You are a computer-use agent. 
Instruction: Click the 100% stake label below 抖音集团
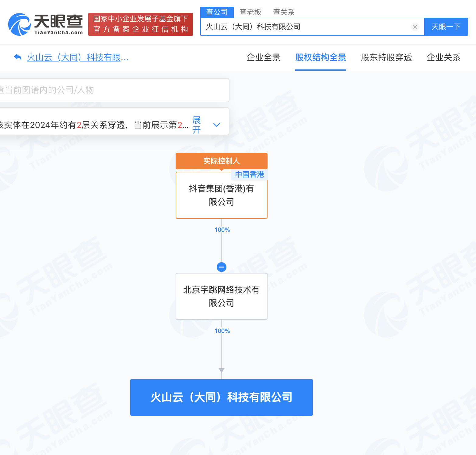(x=222, y=230)
